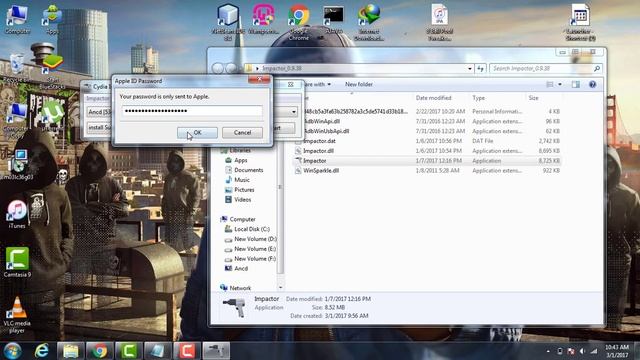Open Explorer help icon

pos(592,84)
